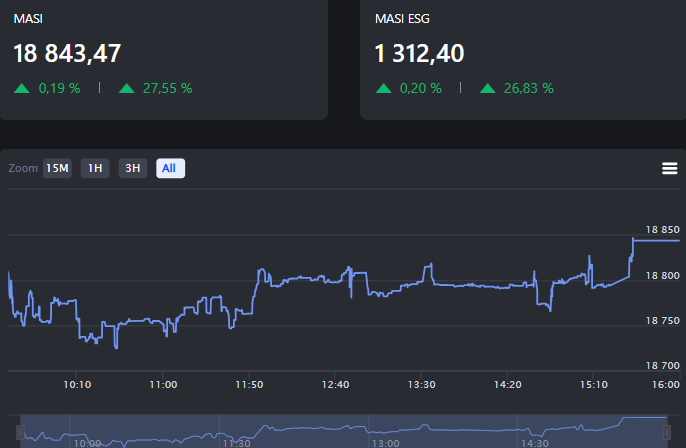Set chart zoom to 1H
686x448 pixels.
click(x=95, y=168)
